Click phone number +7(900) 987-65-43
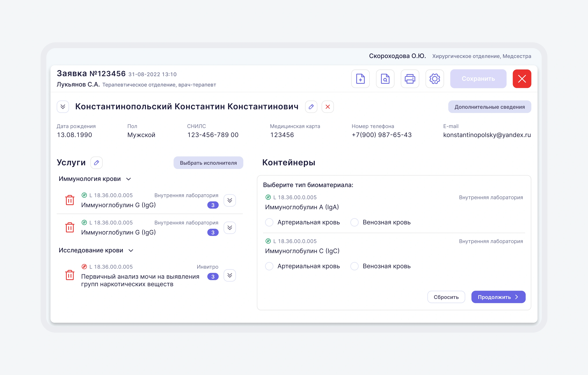The image size is (588, 375). 382,135
